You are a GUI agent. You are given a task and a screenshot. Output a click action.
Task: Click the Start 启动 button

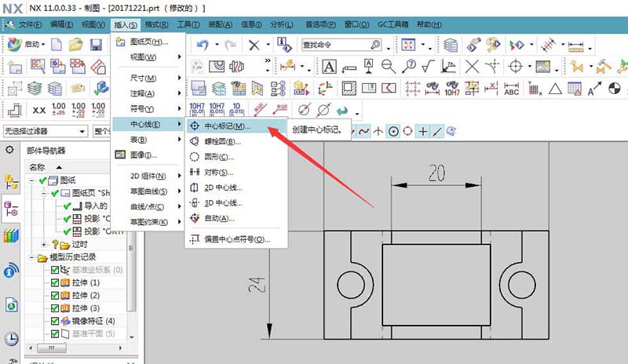point(27,45)
